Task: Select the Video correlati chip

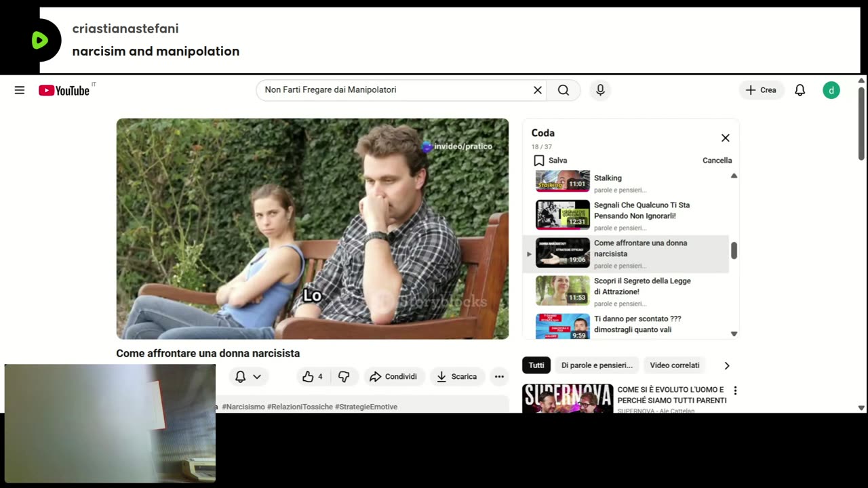Action: [675, 365]
